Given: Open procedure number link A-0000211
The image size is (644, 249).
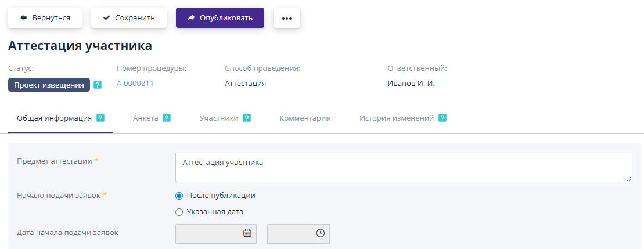Looking at the screenshot, I should 135,84.
